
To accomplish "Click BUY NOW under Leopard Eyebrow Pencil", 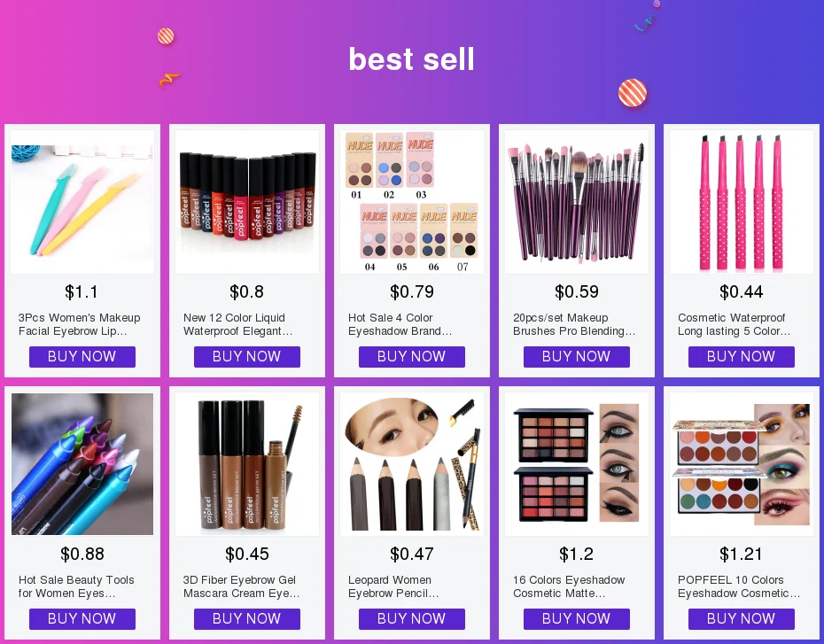I will [411, 619].
